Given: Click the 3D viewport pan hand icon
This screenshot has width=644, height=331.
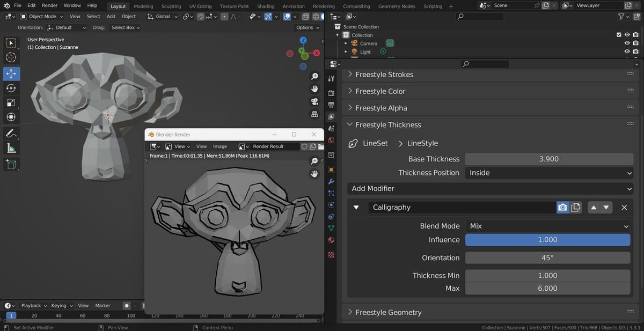Looking at the screenshot, I should (314, 89).
